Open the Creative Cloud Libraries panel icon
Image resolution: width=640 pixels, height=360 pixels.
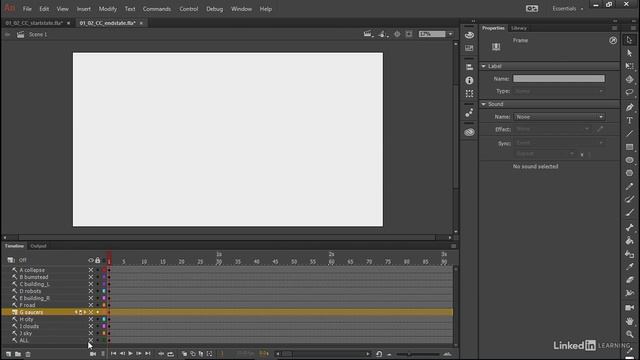pos(469,132)
